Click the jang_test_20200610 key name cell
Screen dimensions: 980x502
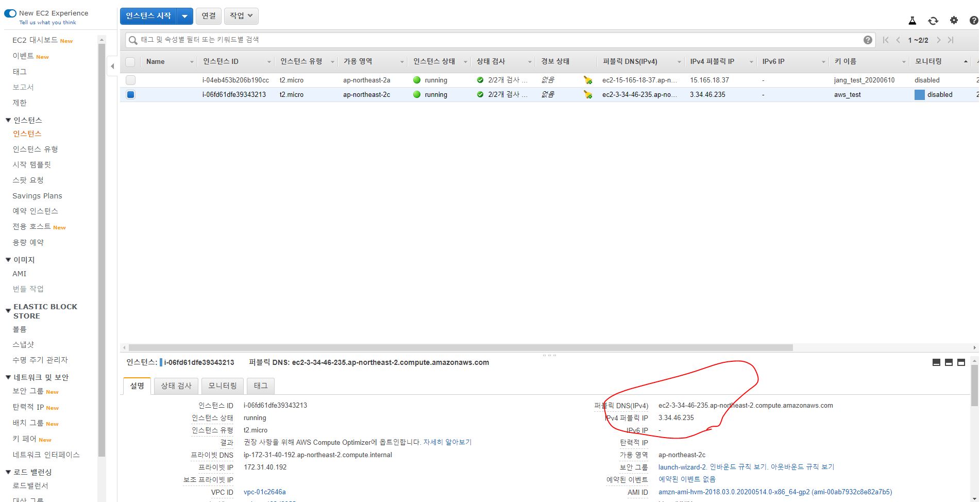864,80
